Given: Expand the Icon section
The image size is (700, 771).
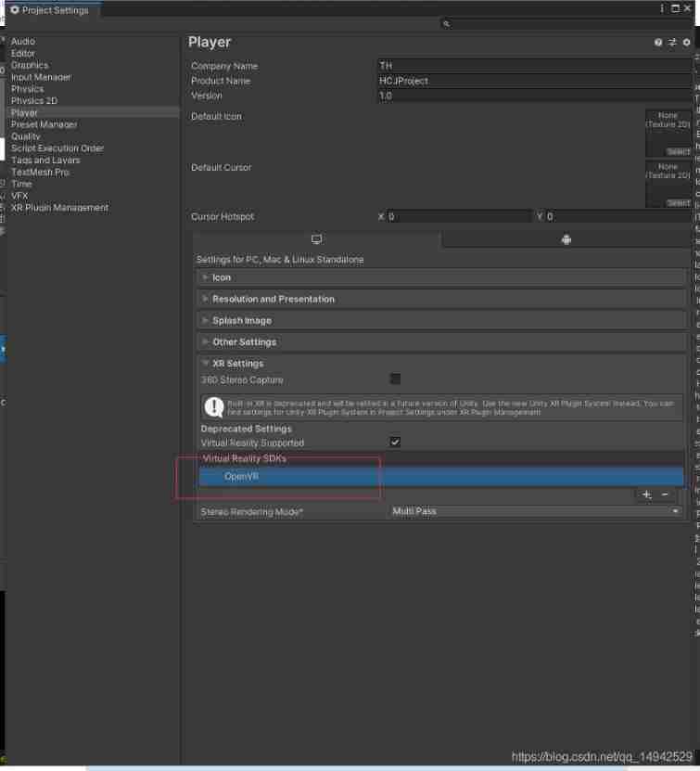Looking at the screenshot, I should (441, 277).
